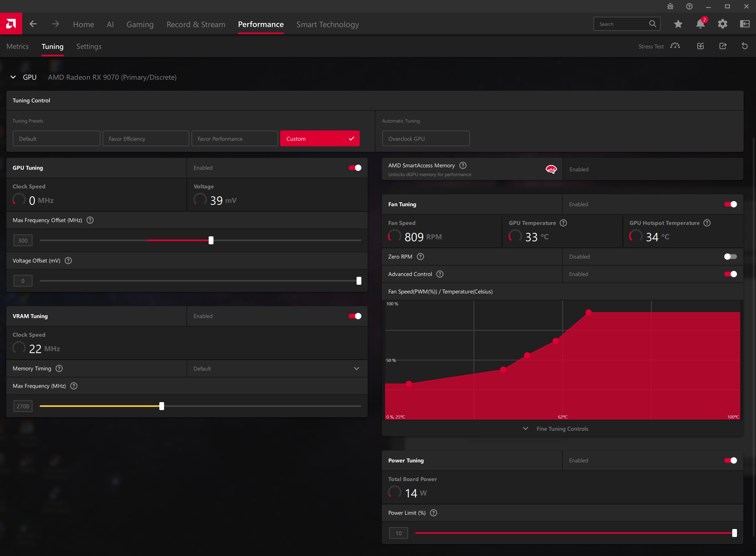Open GPU Hotspot Temperature help icon
The height and width of the screenshot is (556, 756).
[707, 223]
